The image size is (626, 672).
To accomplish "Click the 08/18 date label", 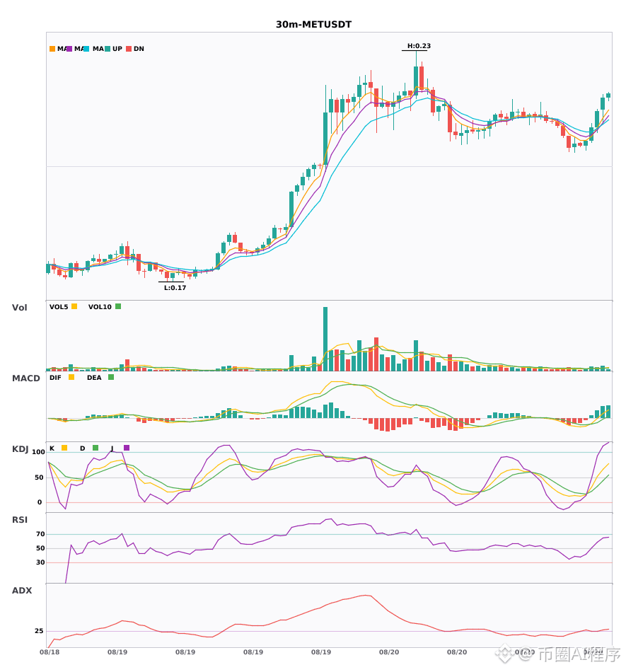I will click(50, 652).
